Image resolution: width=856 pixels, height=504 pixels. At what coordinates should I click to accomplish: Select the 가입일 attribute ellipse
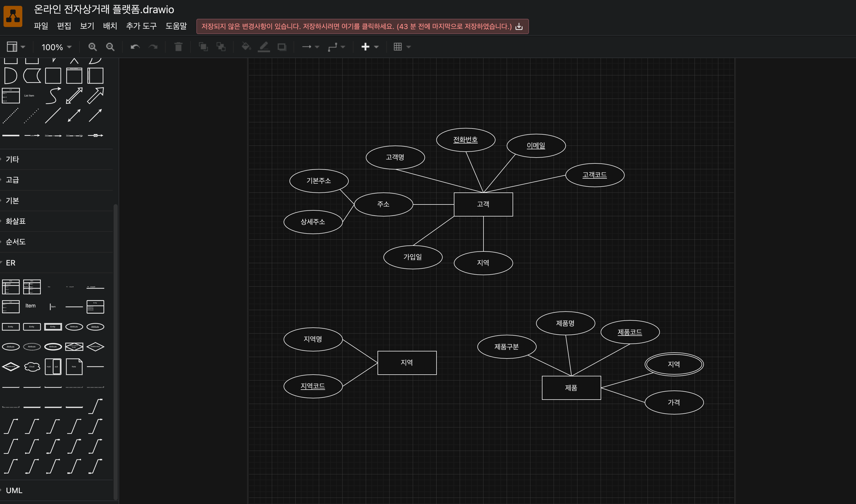click(x=413, y=257)
